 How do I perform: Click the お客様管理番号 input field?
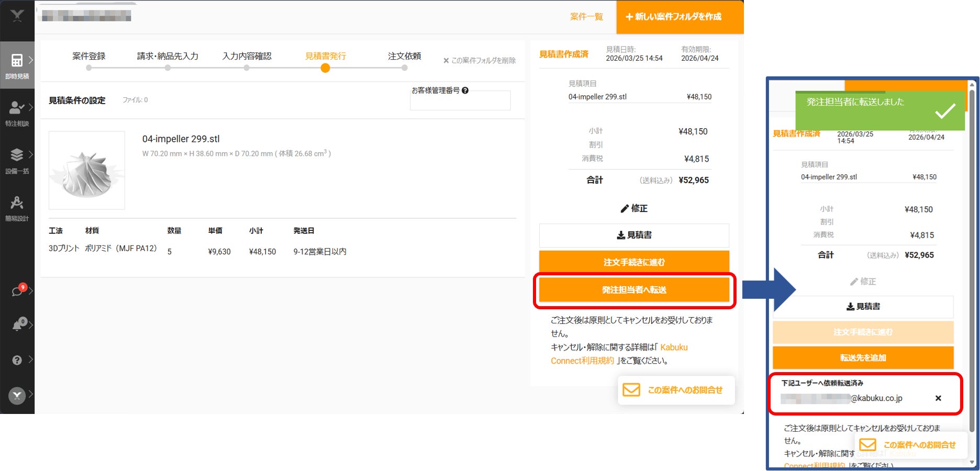point(460,101)
